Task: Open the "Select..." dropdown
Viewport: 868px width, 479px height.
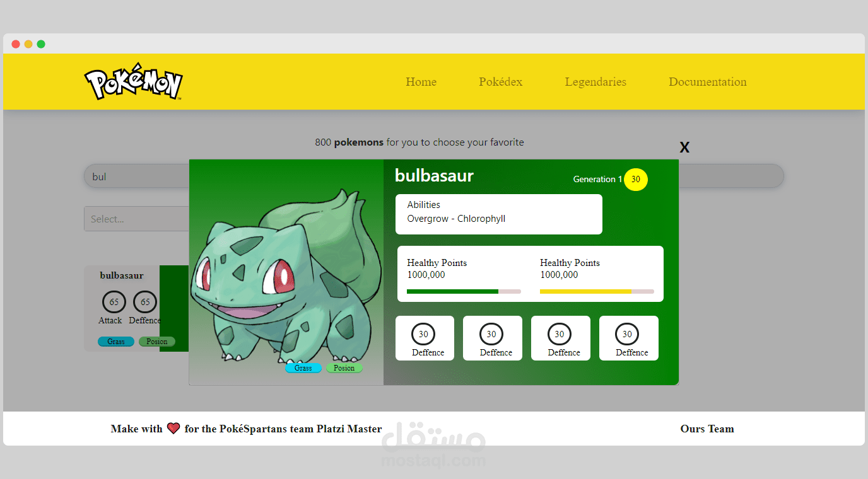Action: (x=137, y=219)
